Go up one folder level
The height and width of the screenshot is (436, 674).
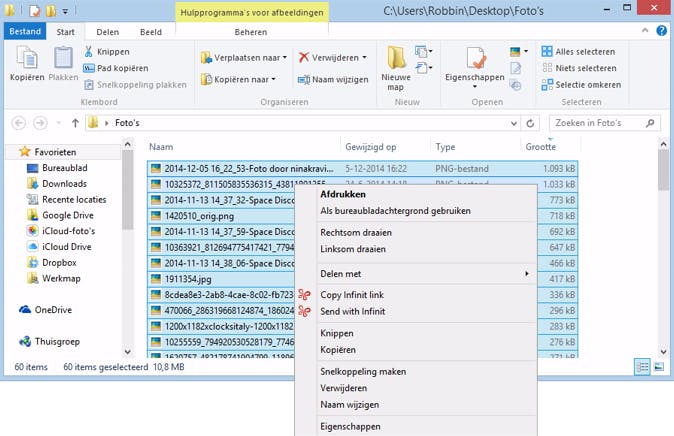coord(75,123)
